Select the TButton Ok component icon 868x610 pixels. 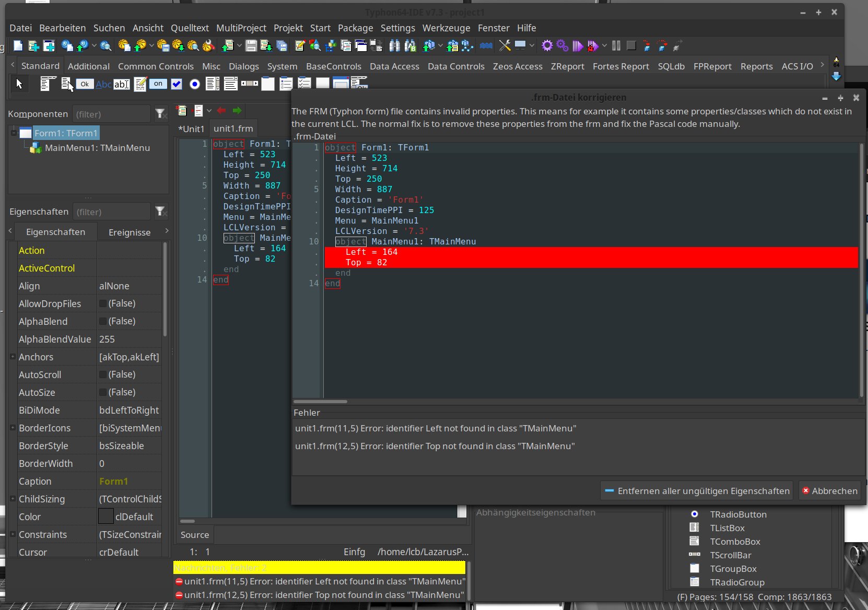(x=85, y=84)
